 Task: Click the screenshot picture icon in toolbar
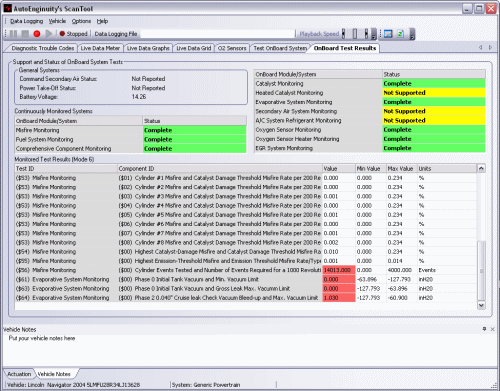click(x=388, y=34)
